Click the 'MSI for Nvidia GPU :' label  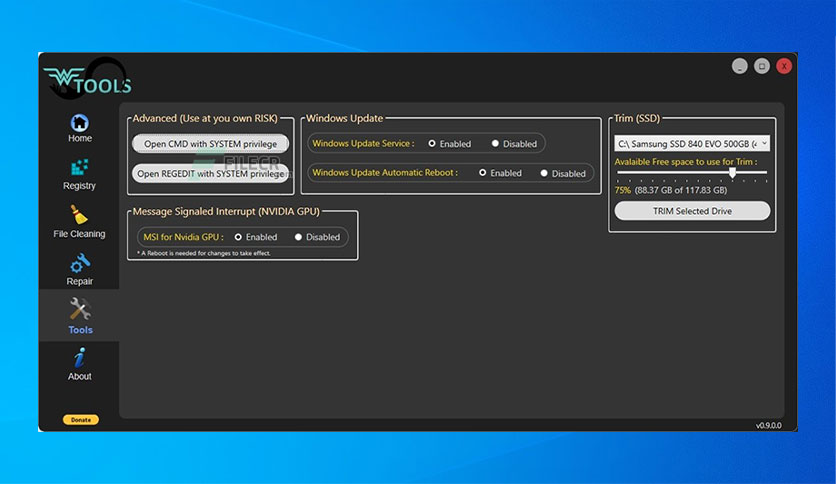pos(183,237)
